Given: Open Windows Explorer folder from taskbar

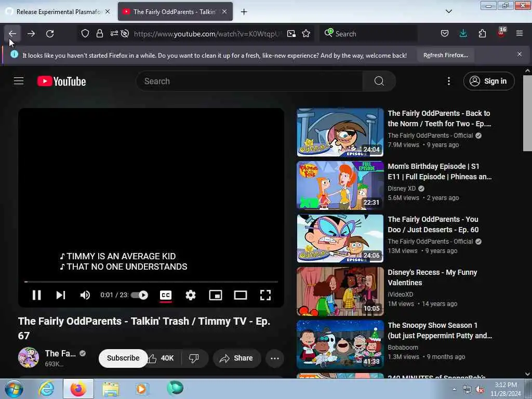Looking at the screenshot, I should click(x=111, y=389).
